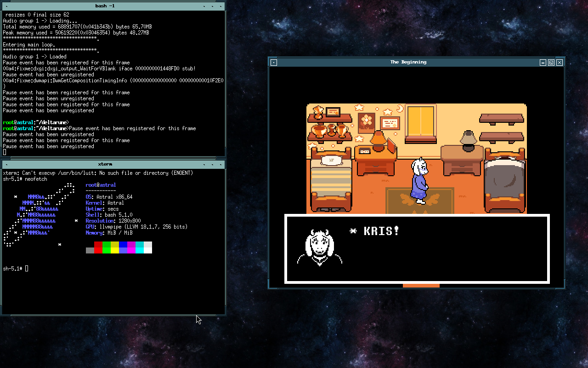Click the rightmost decoration mark on bash title bar
This screenshot has height=368, width=588.
pyautogui.click(x=220, y=6)
